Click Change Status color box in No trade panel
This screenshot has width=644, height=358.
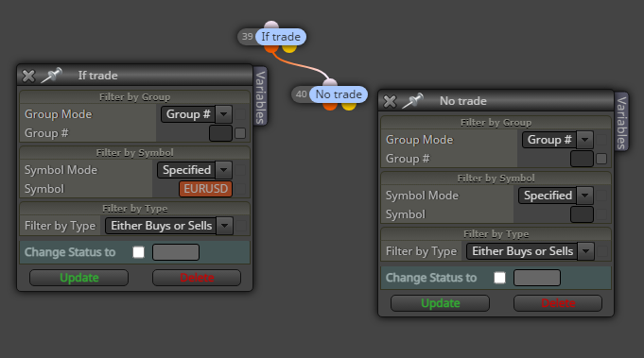pyautogui.click(x=537, y=278)
